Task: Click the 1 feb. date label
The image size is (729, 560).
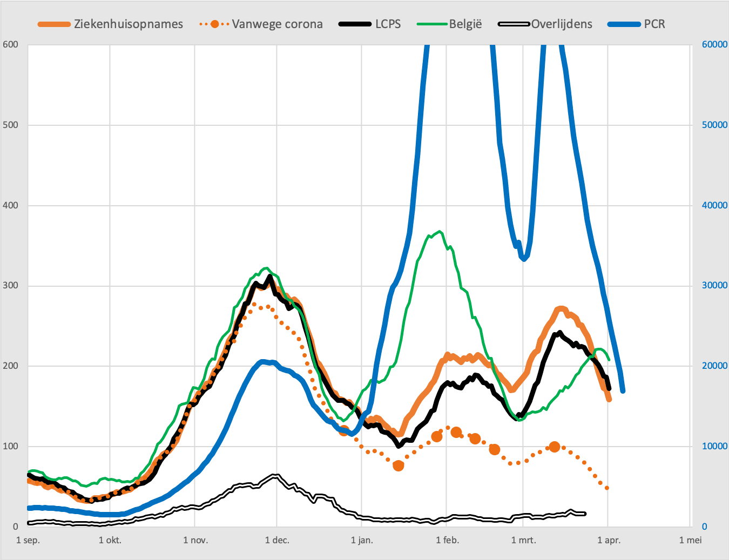Action: point(447,540)
